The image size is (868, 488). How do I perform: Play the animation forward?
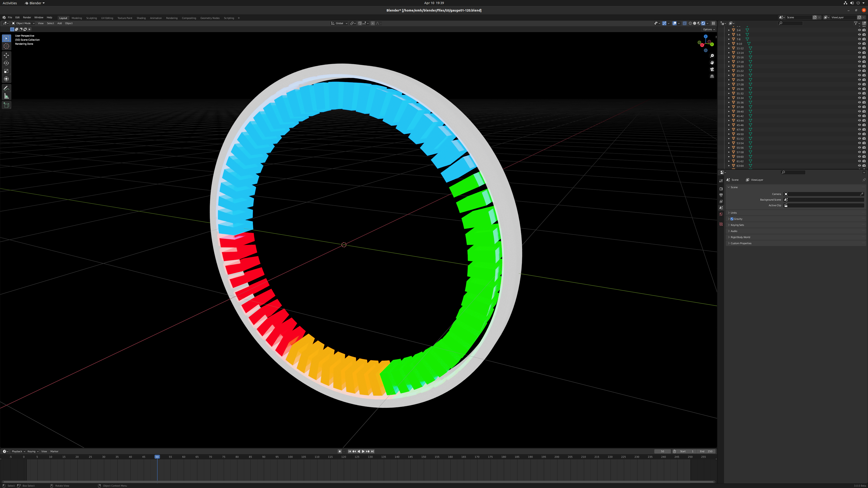click(x=363, y=452)
